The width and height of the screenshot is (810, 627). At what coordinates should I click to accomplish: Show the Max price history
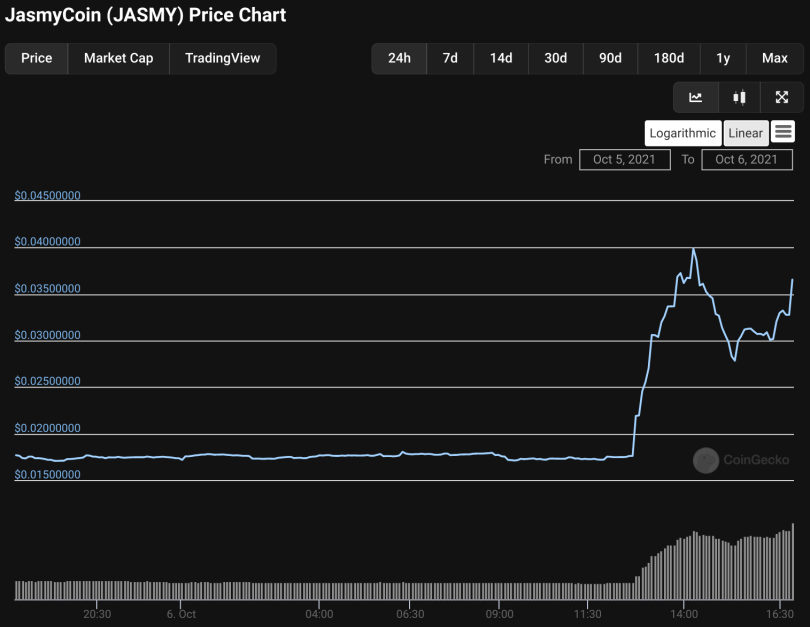coord(774,58)
